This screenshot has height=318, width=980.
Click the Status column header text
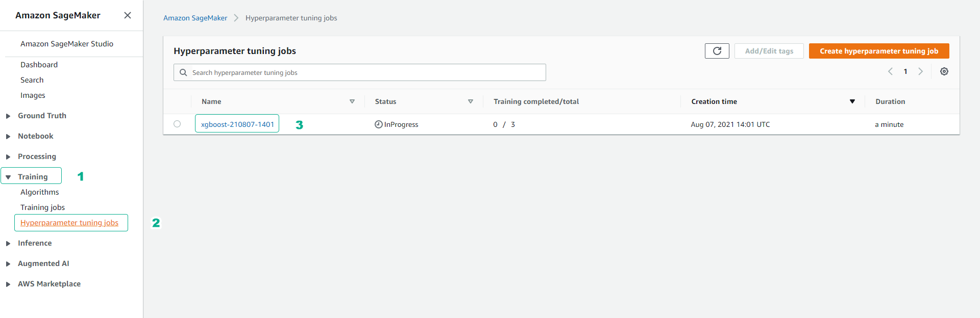[x=385, y=101]
